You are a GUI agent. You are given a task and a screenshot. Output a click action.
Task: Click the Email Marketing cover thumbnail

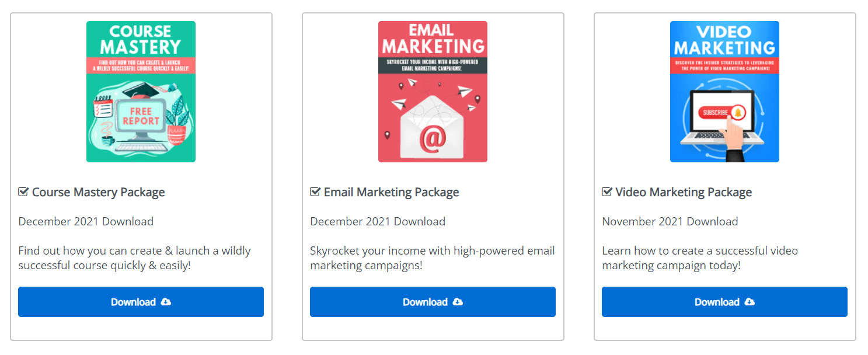point(433,92)
